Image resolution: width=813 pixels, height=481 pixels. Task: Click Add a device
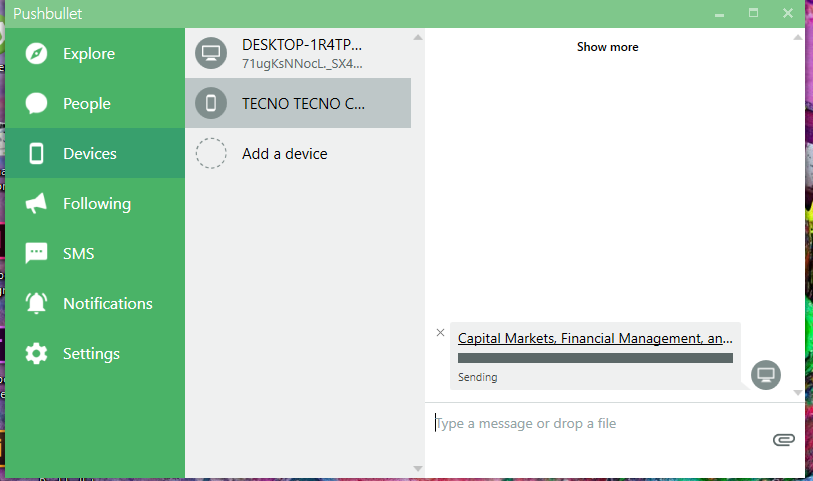(x=298, y=153)
